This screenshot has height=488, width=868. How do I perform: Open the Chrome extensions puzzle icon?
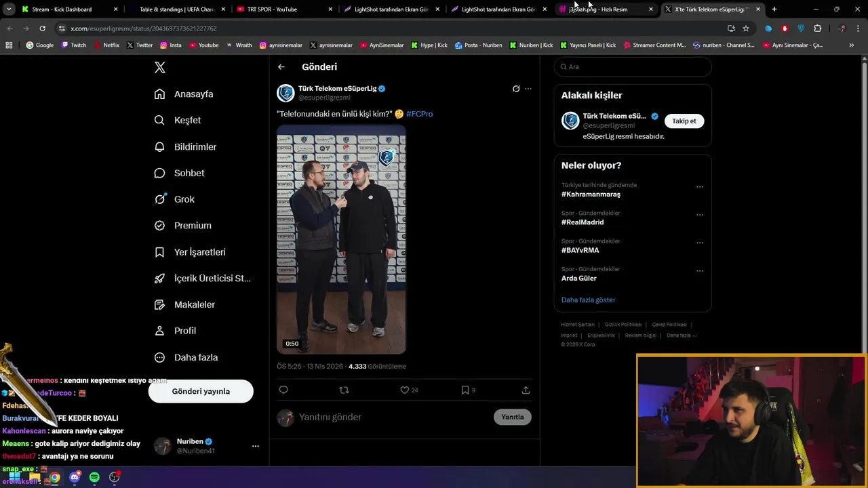(817, 28)
